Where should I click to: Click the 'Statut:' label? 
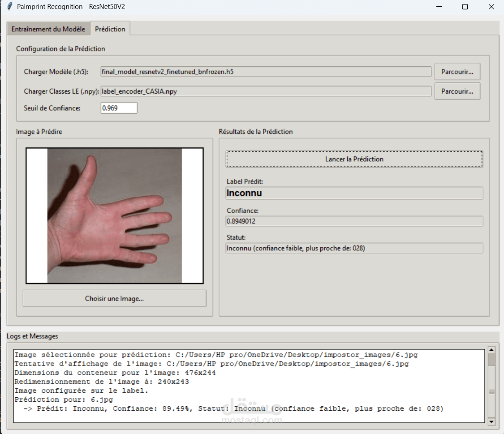coord(236,237)
